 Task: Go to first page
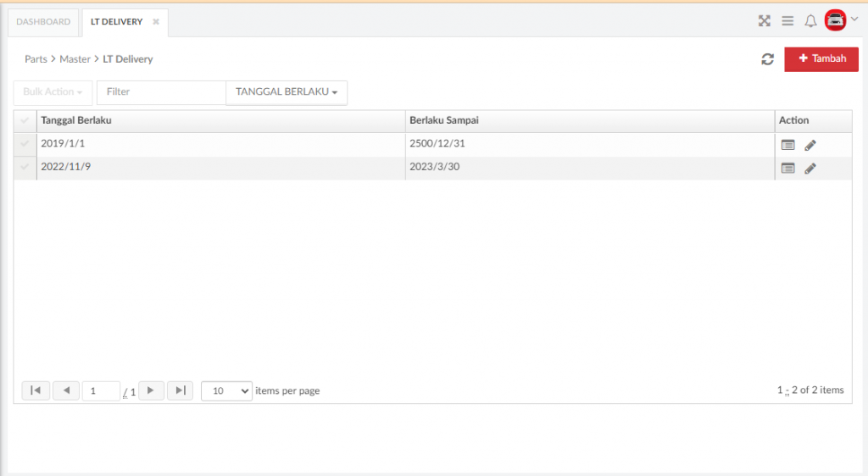36,390
